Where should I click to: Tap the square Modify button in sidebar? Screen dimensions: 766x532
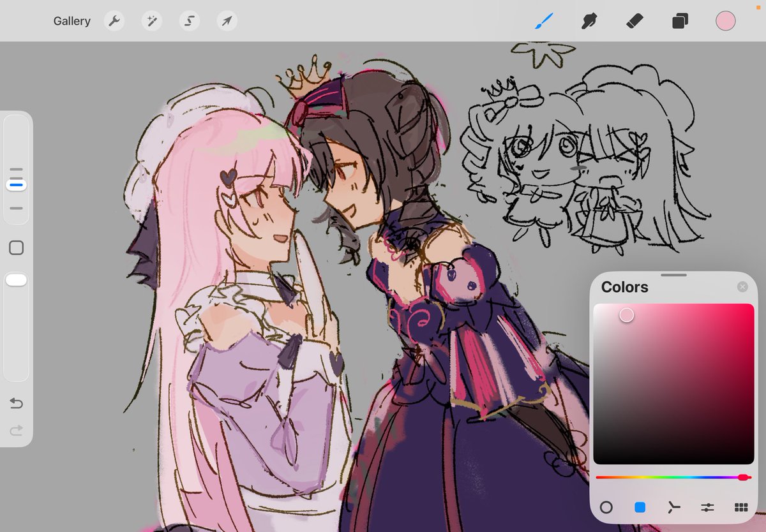pyautogui.click(x=17, y=248)
